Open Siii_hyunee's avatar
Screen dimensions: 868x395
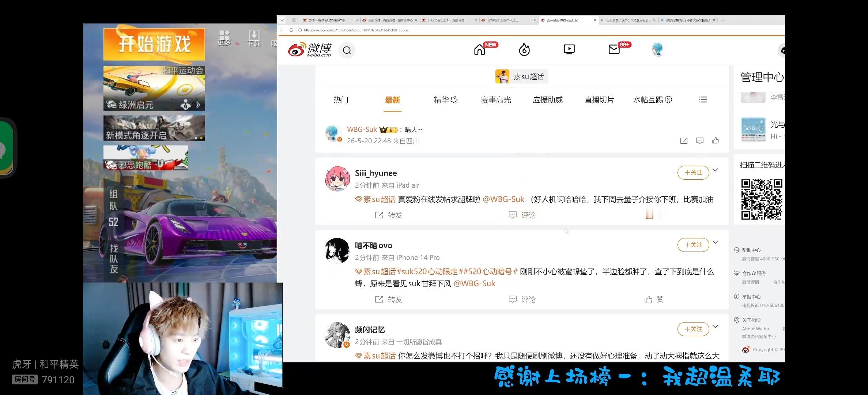click(337, 179)
